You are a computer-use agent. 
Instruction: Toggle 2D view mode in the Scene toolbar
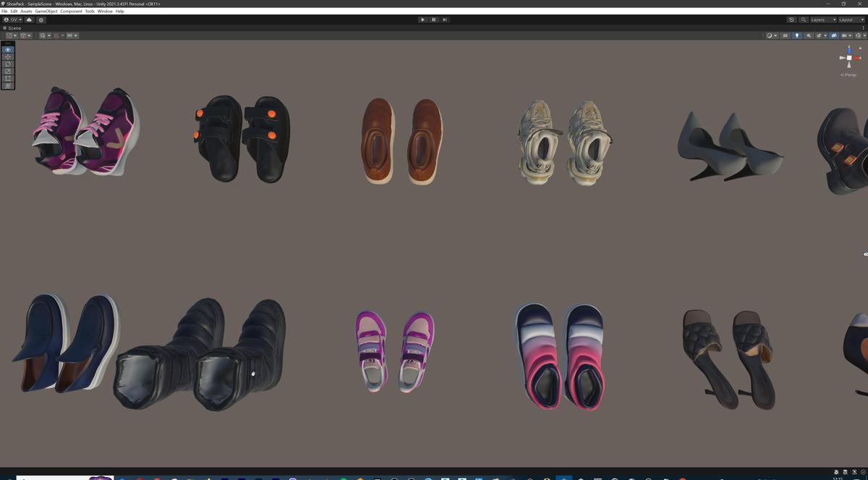point(786,35)
